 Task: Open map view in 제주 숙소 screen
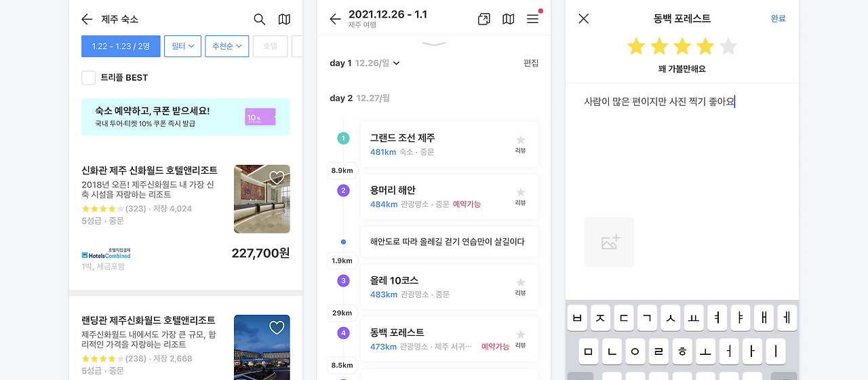(284, 20)
